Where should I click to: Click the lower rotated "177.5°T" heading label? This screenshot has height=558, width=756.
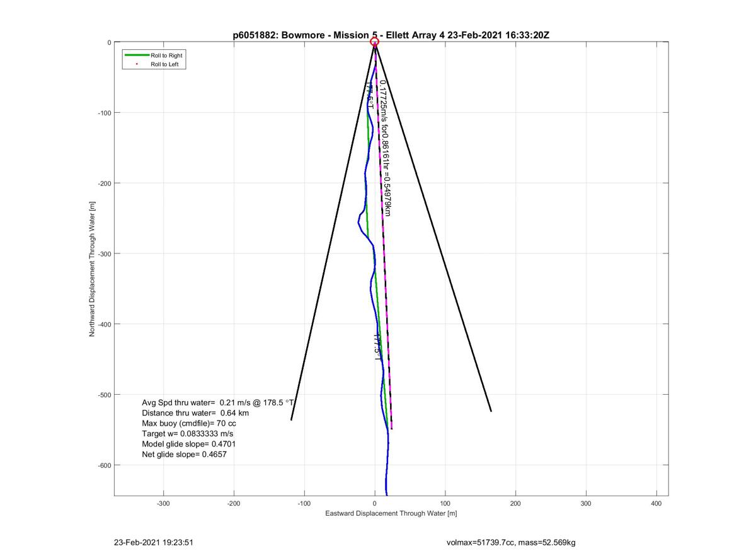click(x=378, y=347)
